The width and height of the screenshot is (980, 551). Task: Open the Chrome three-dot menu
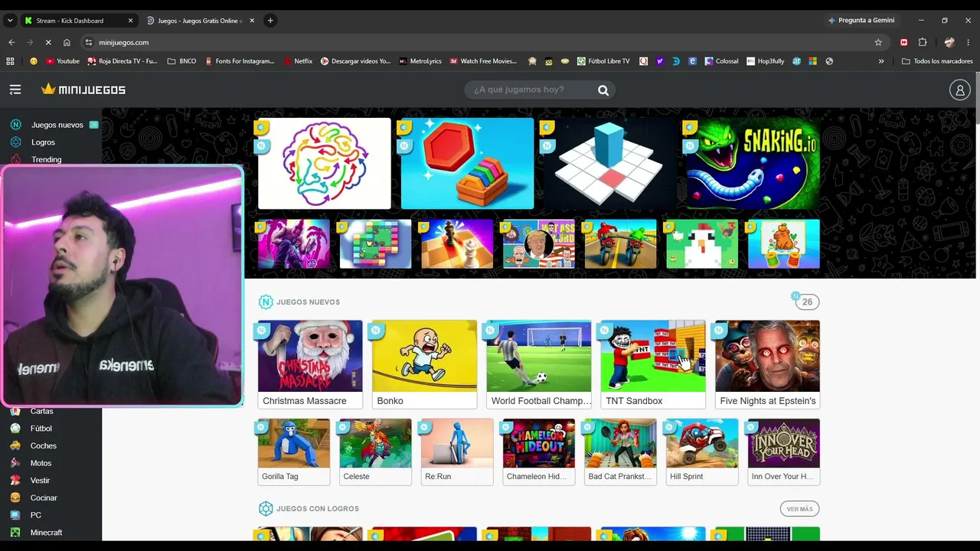tap(969, 42)
